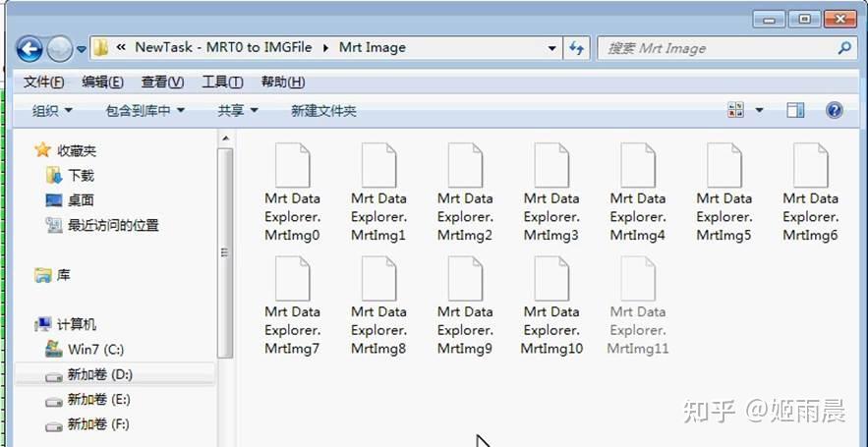Select the Mrt Data Explorer.MrtImg2 file
Image resolution: width=868 pixels, height=447 pixels.
tap(465, 193)
